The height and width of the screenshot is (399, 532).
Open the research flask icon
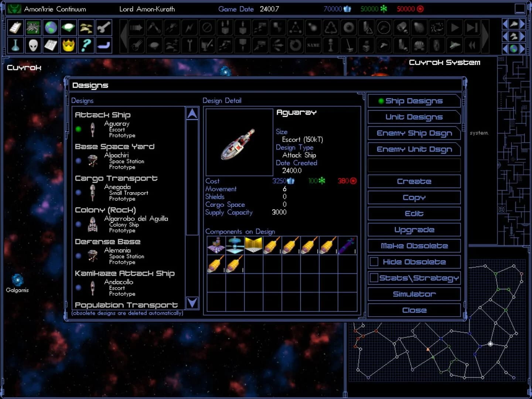pos(15,45)
